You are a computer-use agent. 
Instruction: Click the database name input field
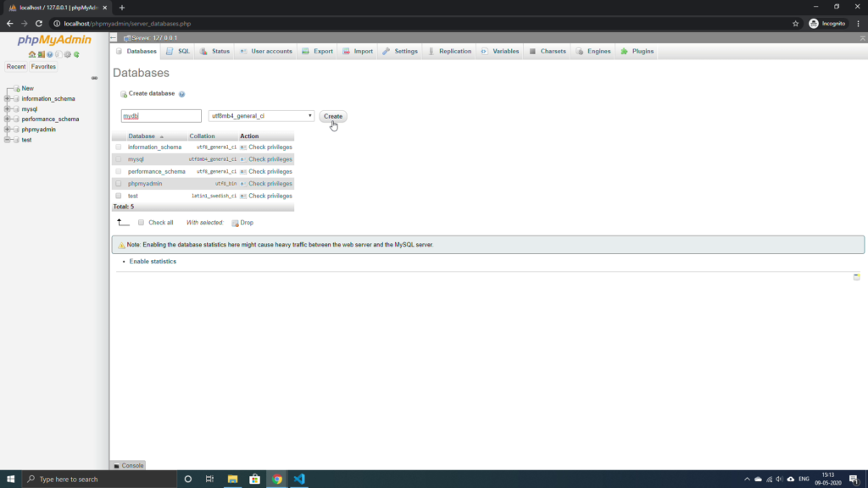161,115
